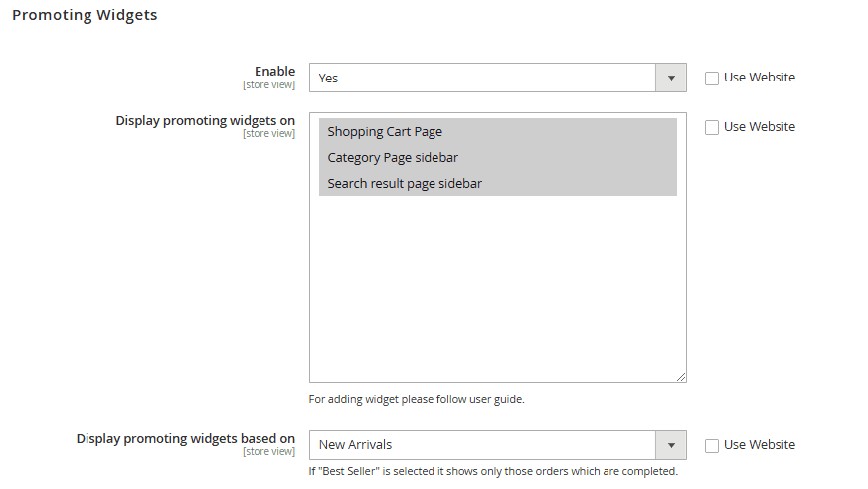
Task: Click the multiselect resize handle corner
Action: coord(681,377)
